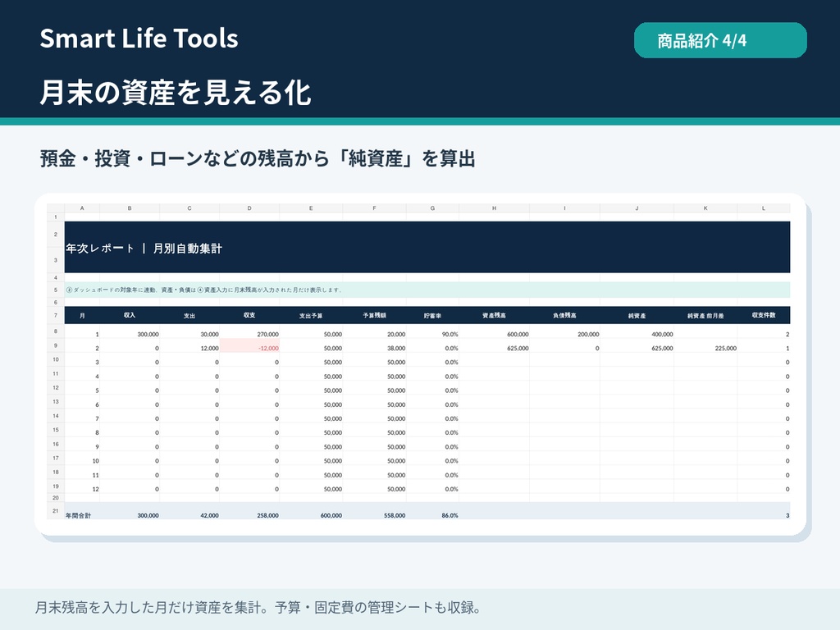Click the 90.0% savings rate cell
Image resolution: width=840 pixels, height=630 pixels.
432,332
